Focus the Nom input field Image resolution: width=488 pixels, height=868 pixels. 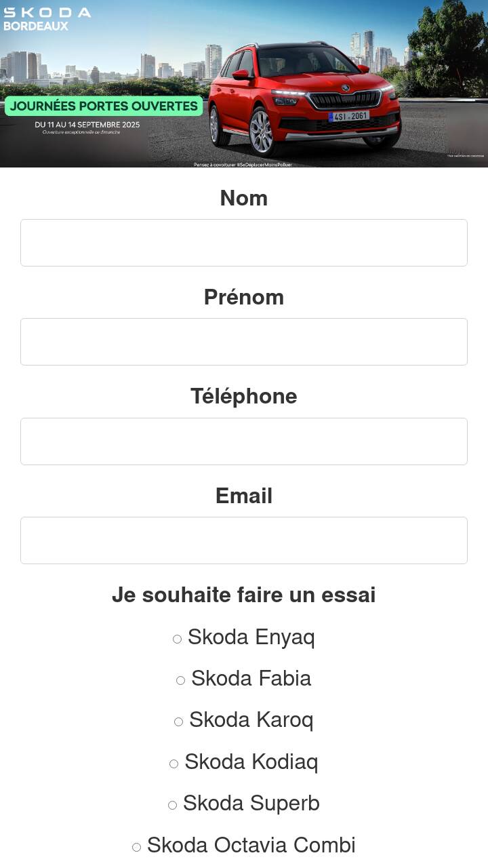point(244,243)
